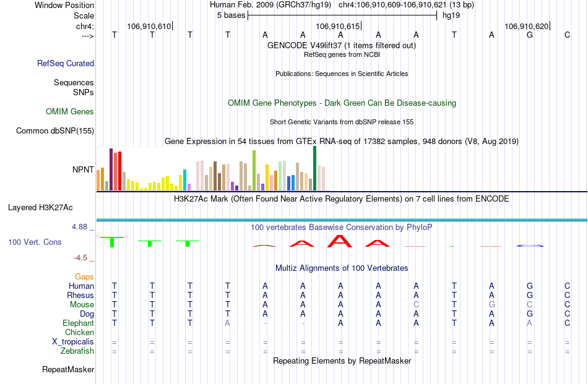
Task: Select the RepeatMasker track label
Action: tap(68, 369)
